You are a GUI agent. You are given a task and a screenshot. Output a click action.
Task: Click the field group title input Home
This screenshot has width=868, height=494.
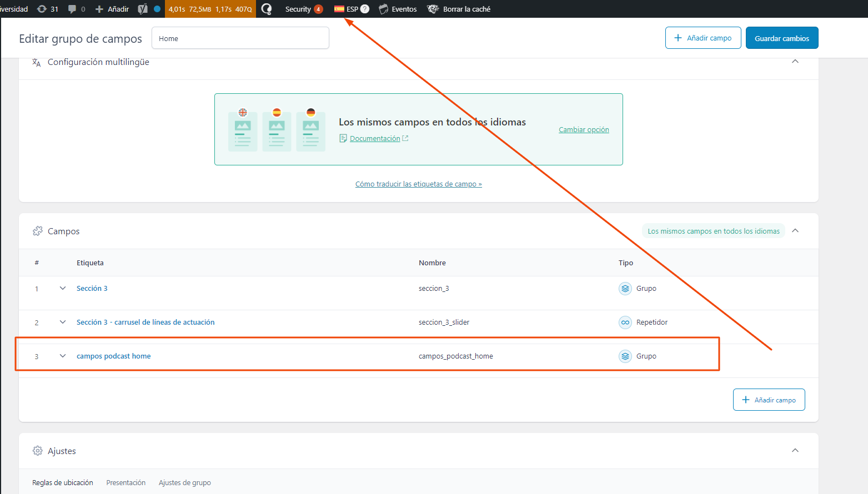[240, 38]
